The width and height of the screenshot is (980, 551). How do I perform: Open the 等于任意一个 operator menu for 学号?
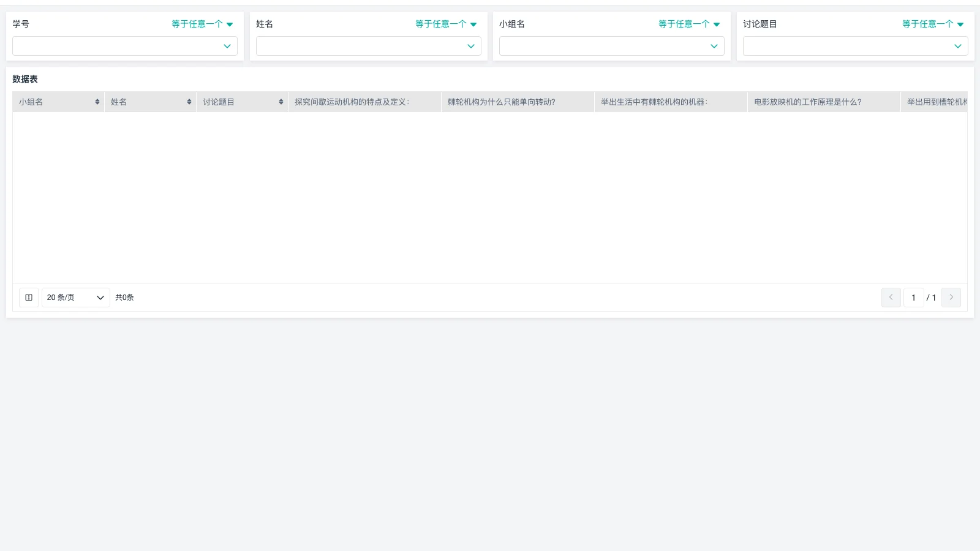[x=202, y=24]
